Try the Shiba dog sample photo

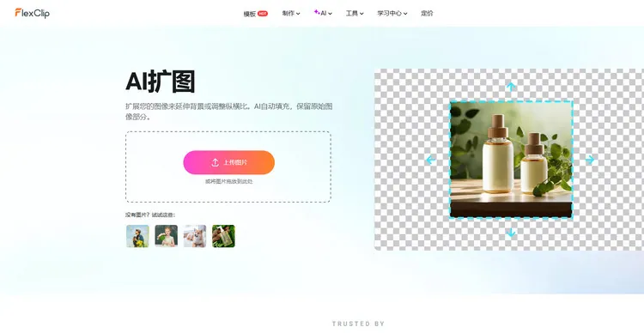click(x=195, y=236)
